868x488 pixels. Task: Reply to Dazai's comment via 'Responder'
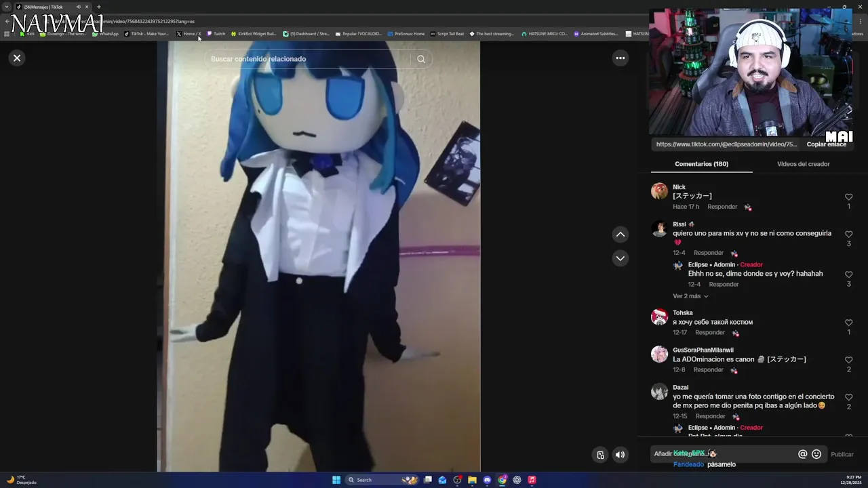pyautogui.click(x=710, y=416)
